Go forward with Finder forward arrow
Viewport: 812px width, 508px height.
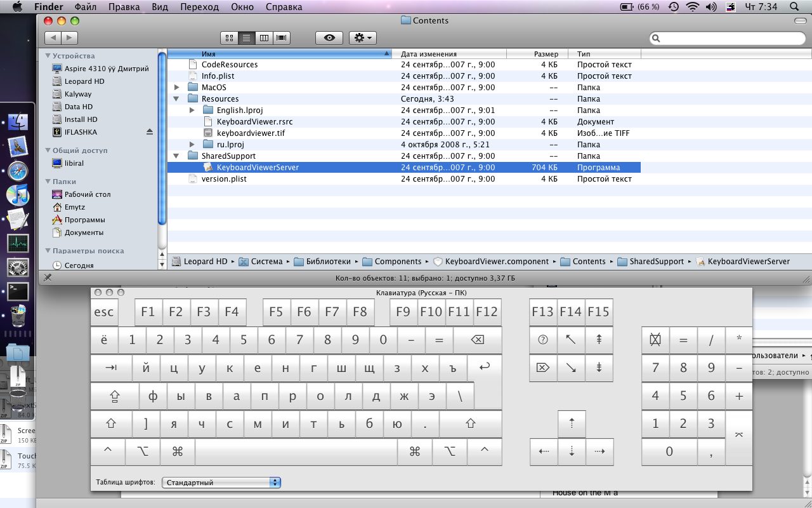(70, 38)
